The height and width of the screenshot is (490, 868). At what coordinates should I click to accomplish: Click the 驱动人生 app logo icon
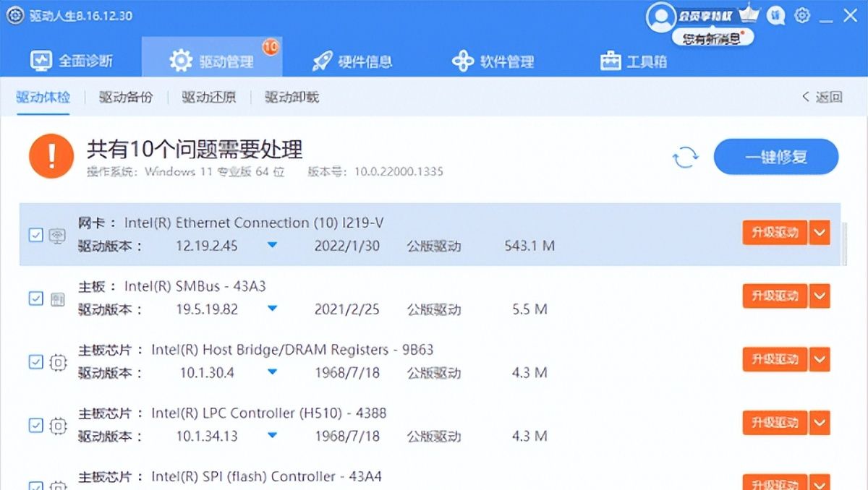click(15, 15)
